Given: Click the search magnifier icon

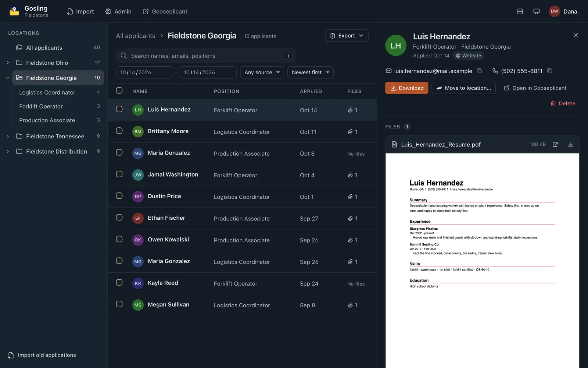Looking at the screenshot, I should click(124, 56).
